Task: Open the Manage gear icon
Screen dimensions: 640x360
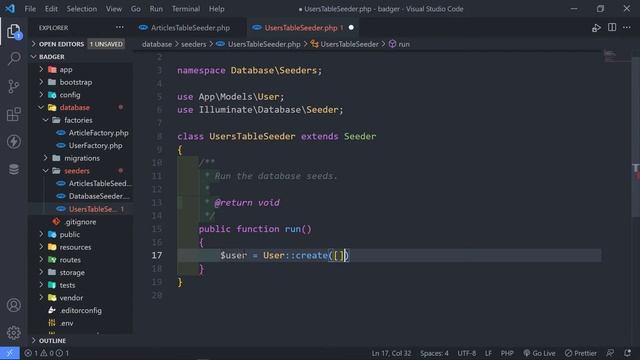Action: pos(14,333)
